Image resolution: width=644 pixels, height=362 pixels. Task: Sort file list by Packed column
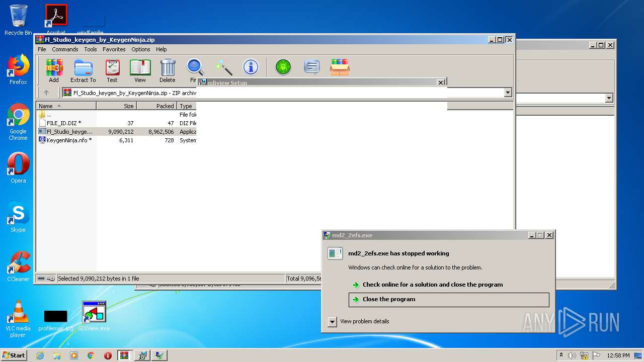[x=156, y=106]
